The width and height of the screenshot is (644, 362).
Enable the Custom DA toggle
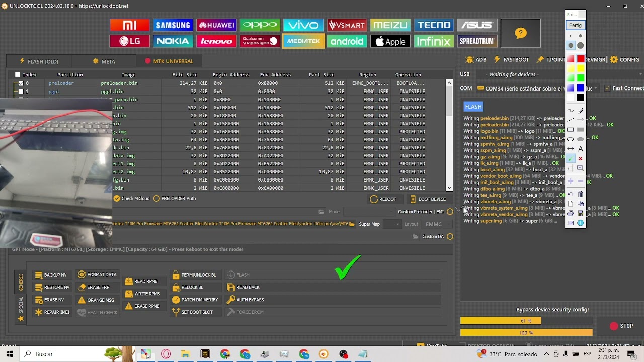(450, 237)
